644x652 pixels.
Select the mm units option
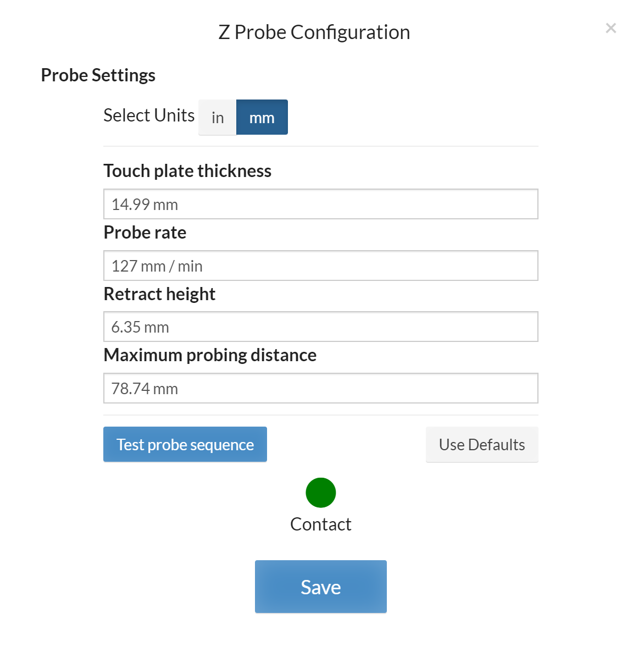click(262, 118)
